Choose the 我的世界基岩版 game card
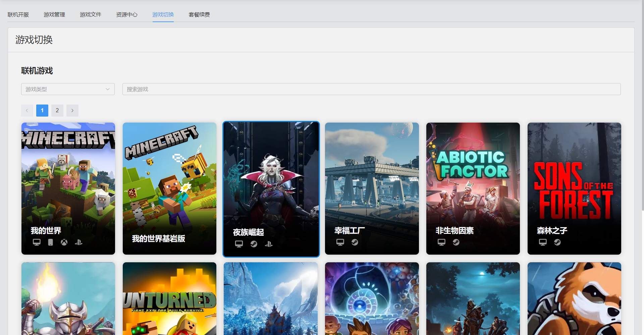Screen dimensions: 644x335 tap(169, 189)
